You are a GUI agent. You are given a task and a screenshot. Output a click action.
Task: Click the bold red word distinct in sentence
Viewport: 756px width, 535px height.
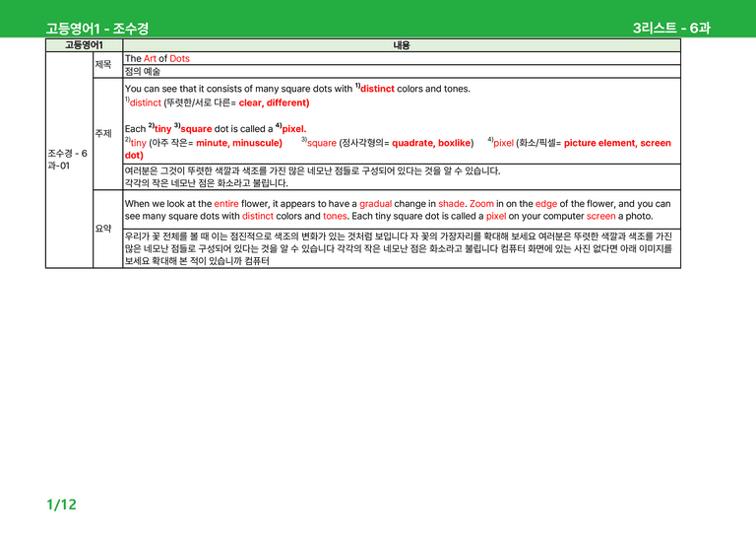pos(377,89)
